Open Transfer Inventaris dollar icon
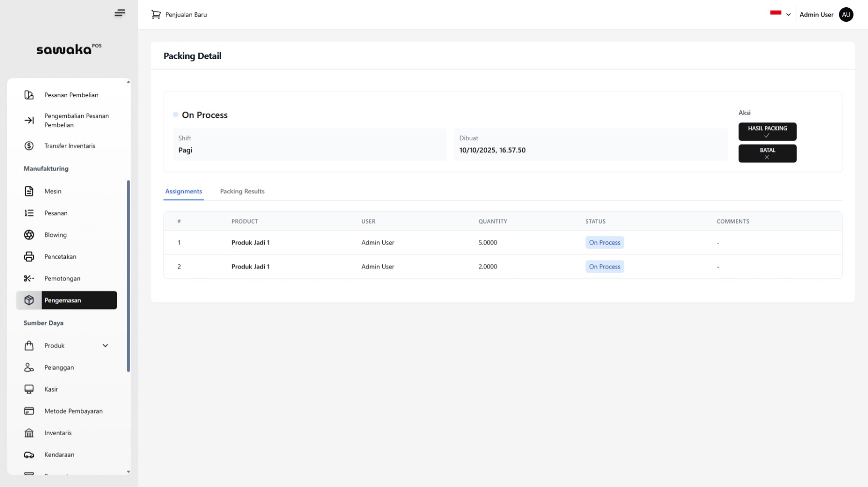This screenshot has height=487, width=868. pyautogui.click(x=29, y=146)
